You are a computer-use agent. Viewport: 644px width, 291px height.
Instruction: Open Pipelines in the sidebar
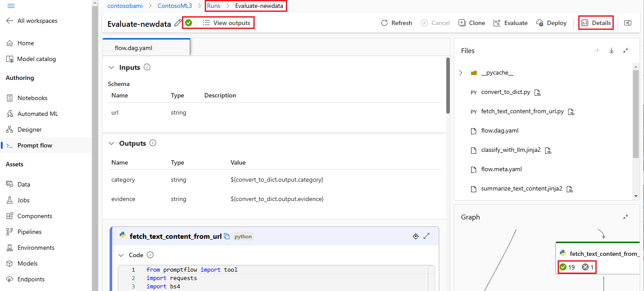(x=24, y=232)
